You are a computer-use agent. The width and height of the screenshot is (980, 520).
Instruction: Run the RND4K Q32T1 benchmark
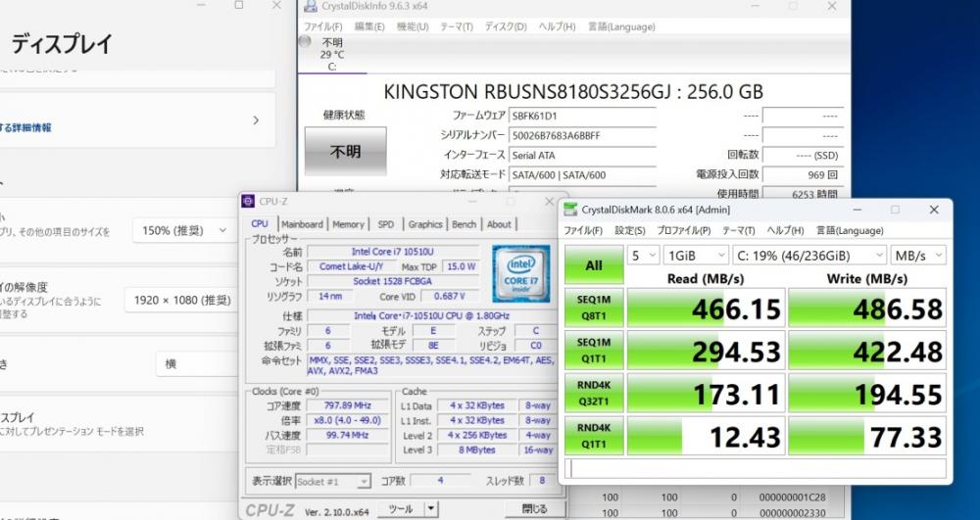click(594, 394)
